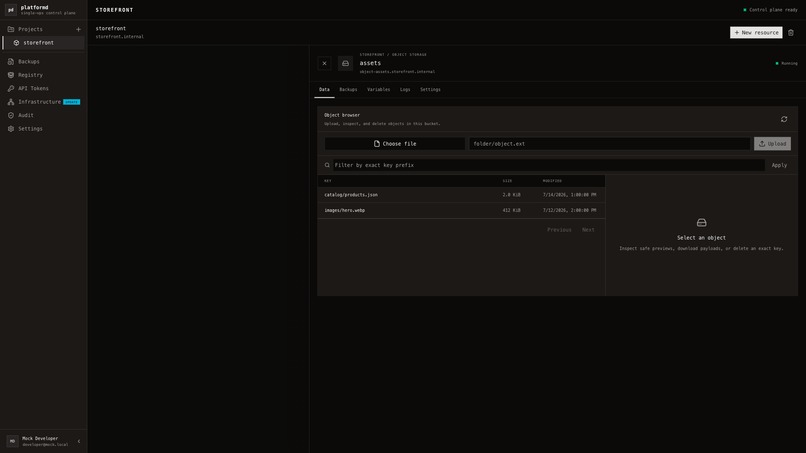
Task: Click the Infrastructure sidebar icon
Action: [x=11, y=102]
